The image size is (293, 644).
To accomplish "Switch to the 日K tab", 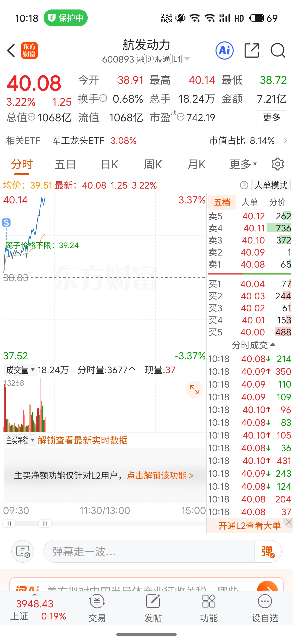I will pos(109,164).
